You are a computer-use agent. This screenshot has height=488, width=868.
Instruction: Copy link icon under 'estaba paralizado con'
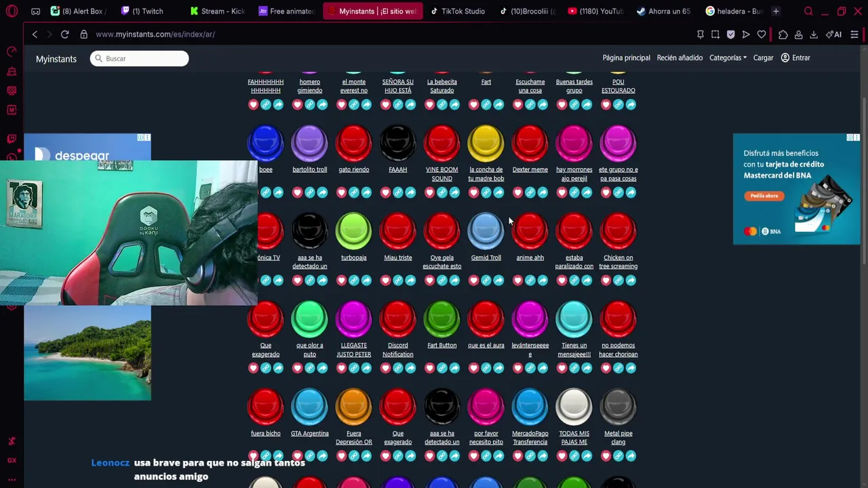(574, 281)
